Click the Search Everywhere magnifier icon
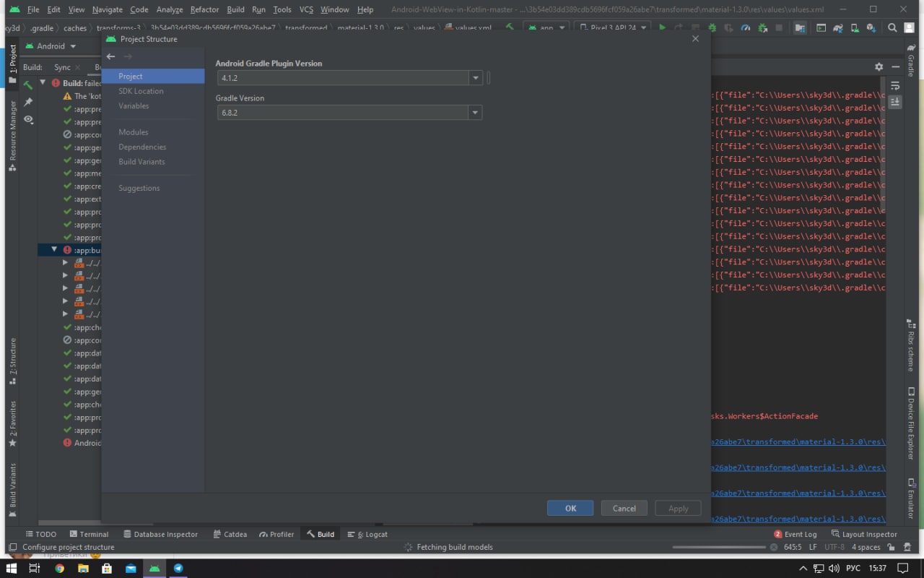This screenshot has width=924, height=578. 892,27
